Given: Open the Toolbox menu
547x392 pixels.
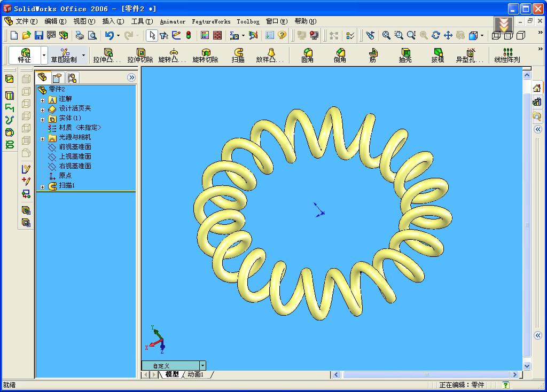Looking at the screenshot, I should (248, 21).
